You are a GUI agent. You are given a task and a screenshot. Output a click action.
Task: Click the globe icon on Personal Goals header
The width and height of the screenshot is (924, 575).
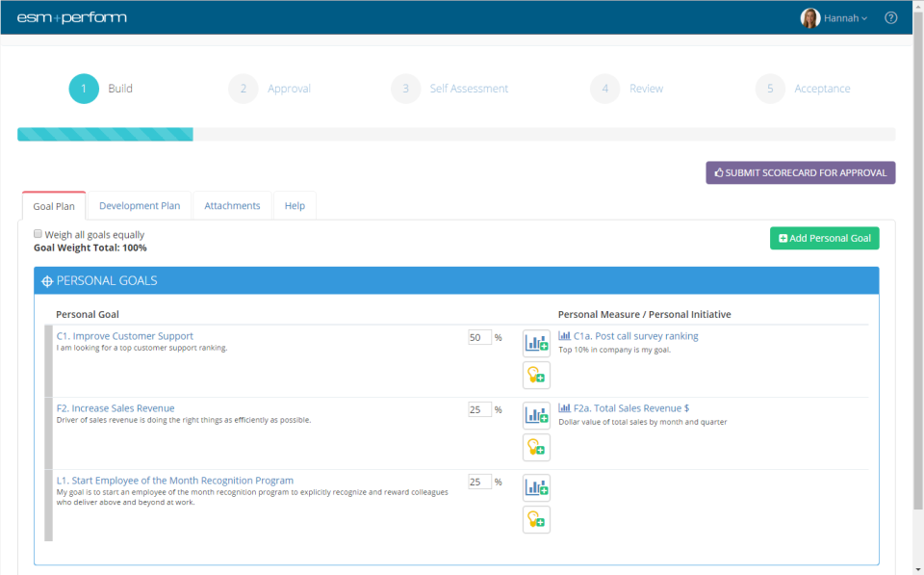click(47, 279)
